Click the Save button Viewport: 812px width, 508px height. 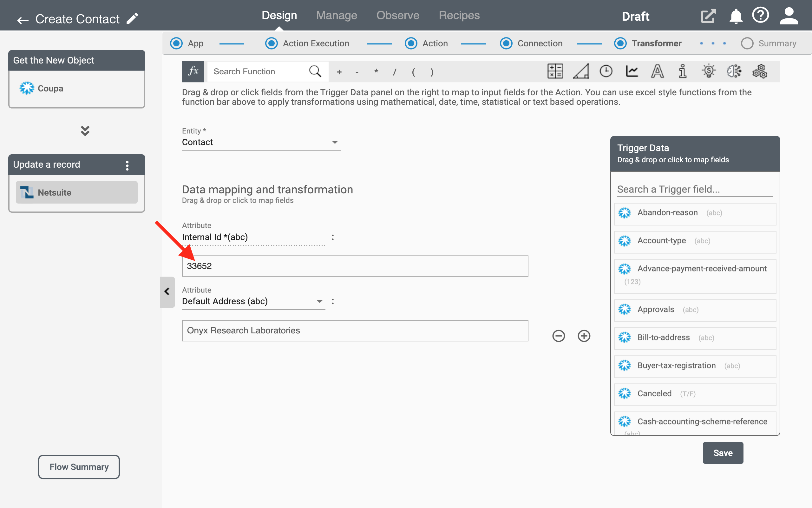pos(723,453)
